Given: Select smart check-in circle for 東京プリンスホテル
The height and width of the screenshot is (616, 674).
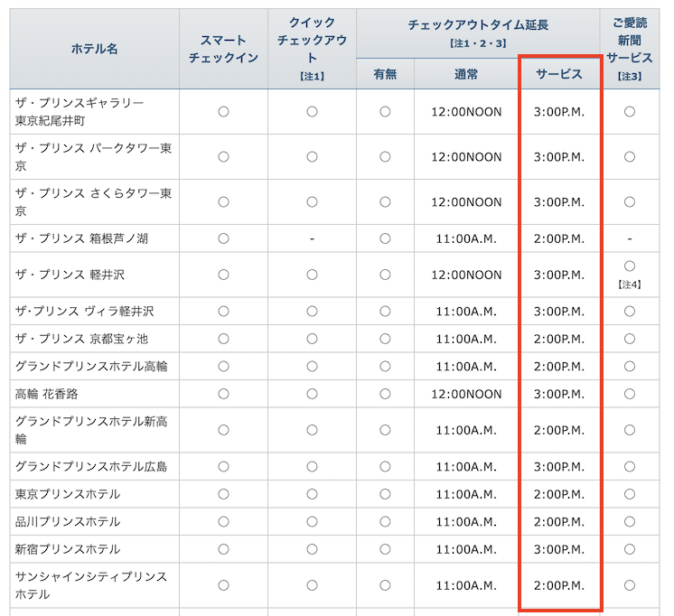Looking at the screenshot, I should pyautogui.click(x=223, y=494).
